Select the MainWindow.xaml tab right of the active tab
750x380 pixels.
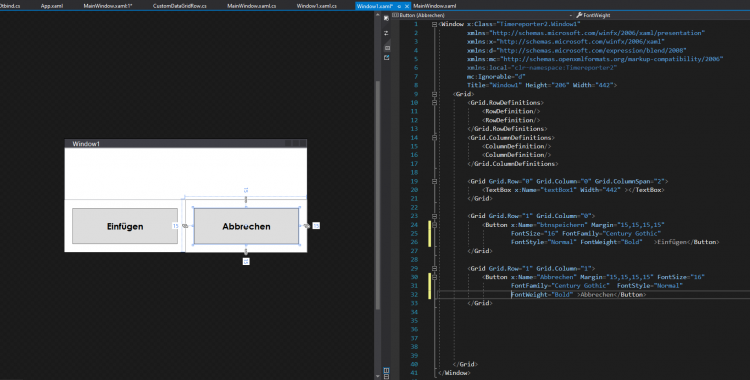tap(434, 6)
